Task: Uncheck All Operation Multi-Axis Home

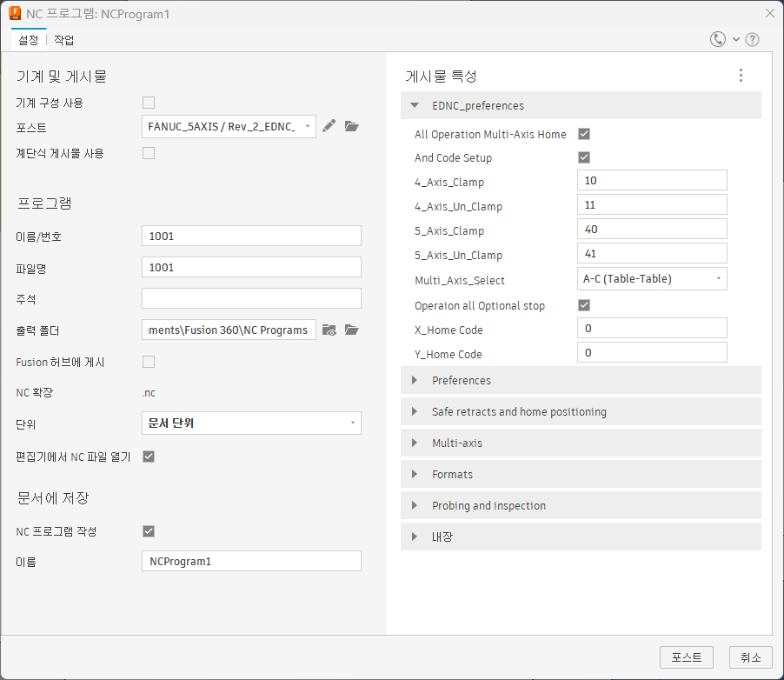Action: pyautogui.click(x=584, y=134)
